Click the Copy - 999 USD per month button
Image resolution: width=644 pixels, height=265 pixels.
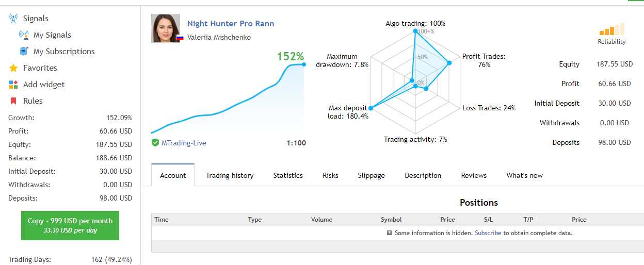70,225
